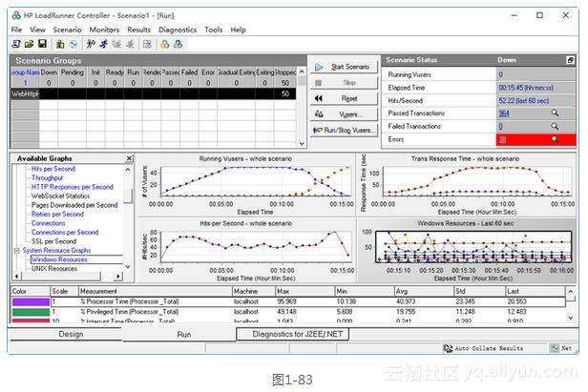This screenshot has height=392, width=588.
Task: Click Scenario Groups scrollbar up arrow
Action: [302, 72]
